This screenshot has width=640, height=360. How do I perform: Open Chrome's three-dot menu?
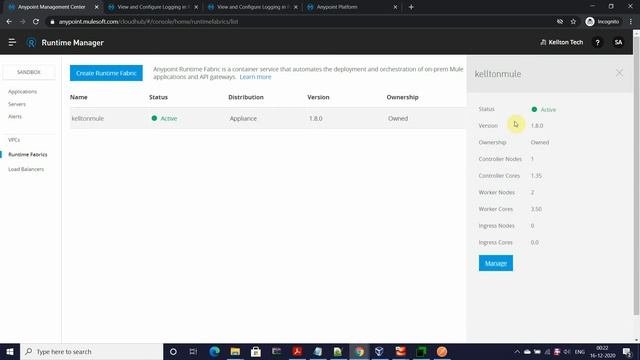631,22
